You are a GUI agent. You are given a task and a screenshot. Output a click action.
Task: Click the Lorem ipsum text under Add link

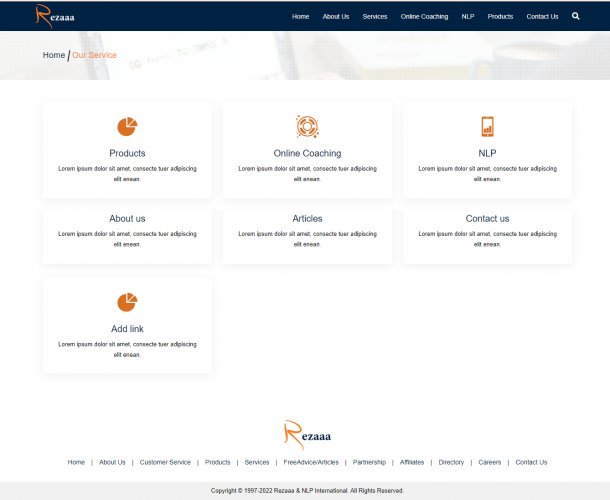127,349
